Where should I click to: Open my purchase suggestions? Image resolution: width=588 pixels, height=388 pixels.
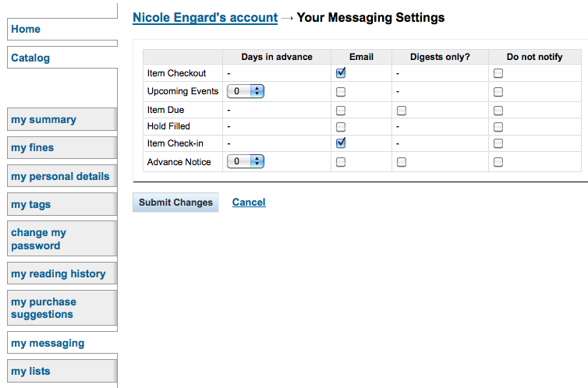pyautogui.click(x=62, y=308)
